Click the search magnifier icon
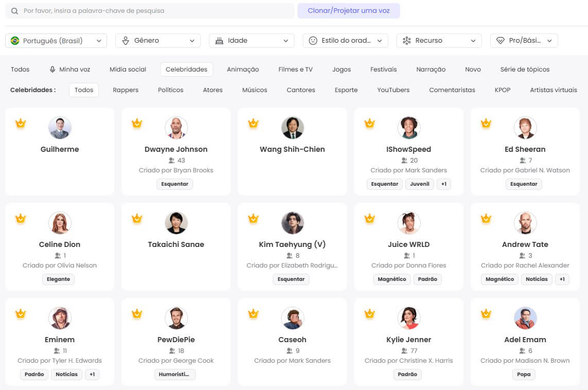Viewport: 588px width, 390px height. pyautogui.click(x=15, y=11)
